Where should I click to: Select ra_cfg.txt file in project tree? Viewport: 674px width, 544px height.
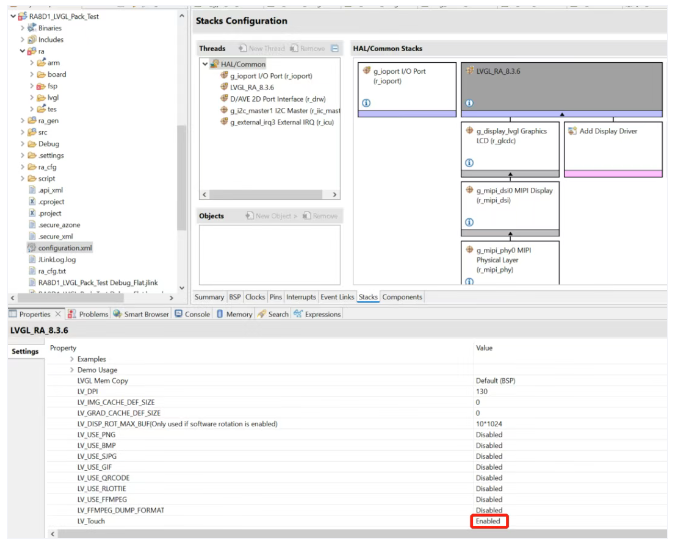[52, 271]
